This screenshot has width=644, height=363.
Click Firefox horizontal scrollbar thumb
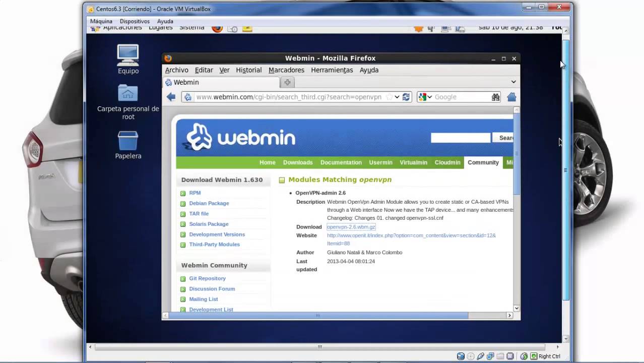tap(317, 316)
